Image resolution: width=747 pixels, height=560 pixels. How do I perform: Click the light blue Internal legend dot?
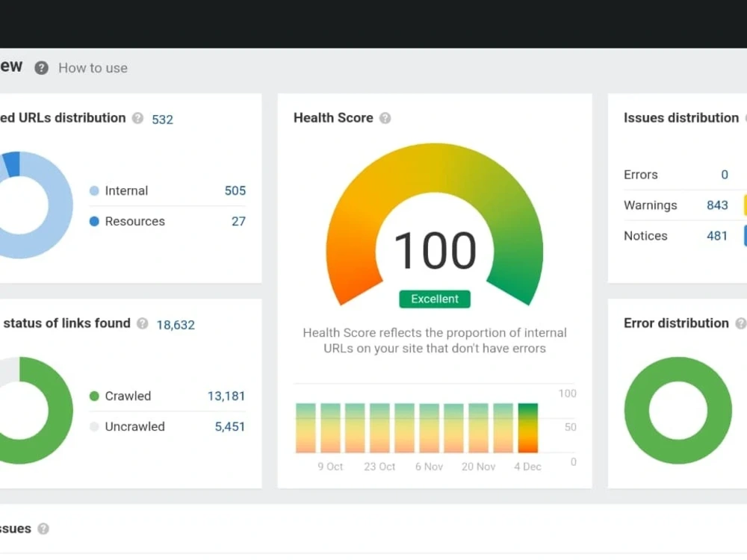tap(94, 191)
